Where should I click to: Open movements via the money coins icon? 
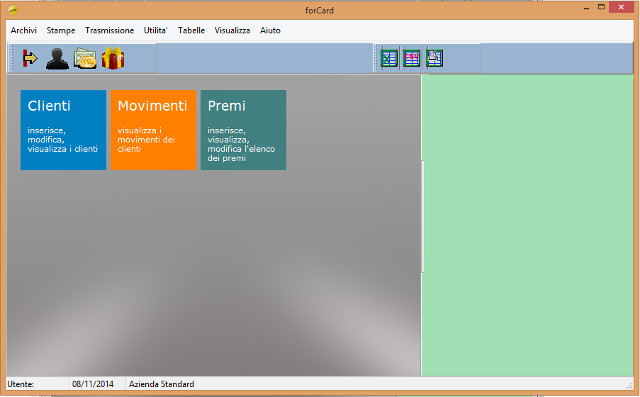pyautogui.click(x=85, y=58)
